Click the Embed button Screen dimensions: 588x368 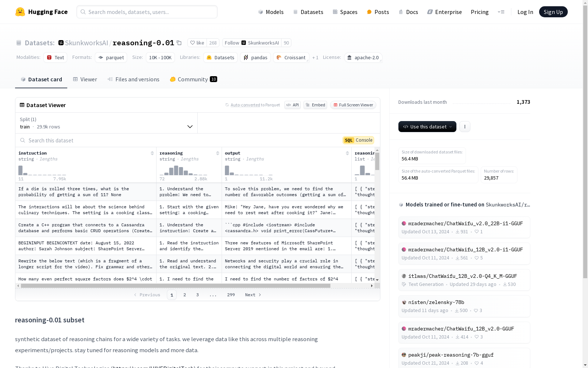315,105
